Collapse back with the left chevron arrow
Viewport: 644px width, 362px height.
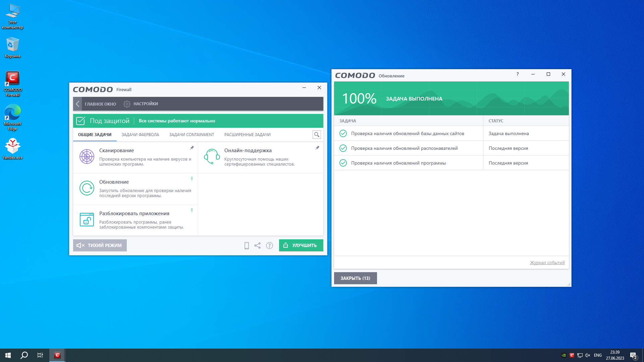point(77,104)
